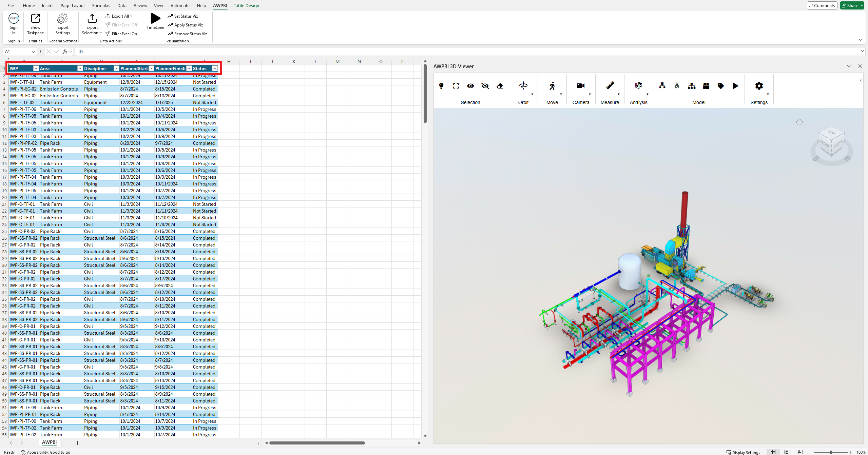Click the zoom slider in status bar

click(830, 452)
